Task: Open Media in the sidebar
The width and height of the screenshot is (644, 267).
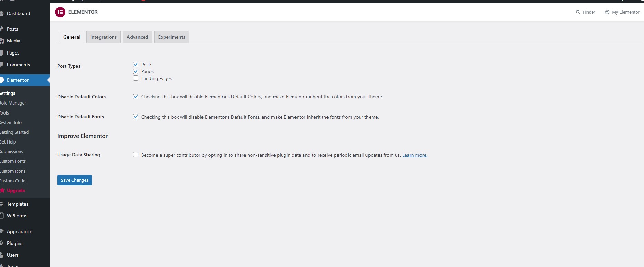Action: (25, 41)
